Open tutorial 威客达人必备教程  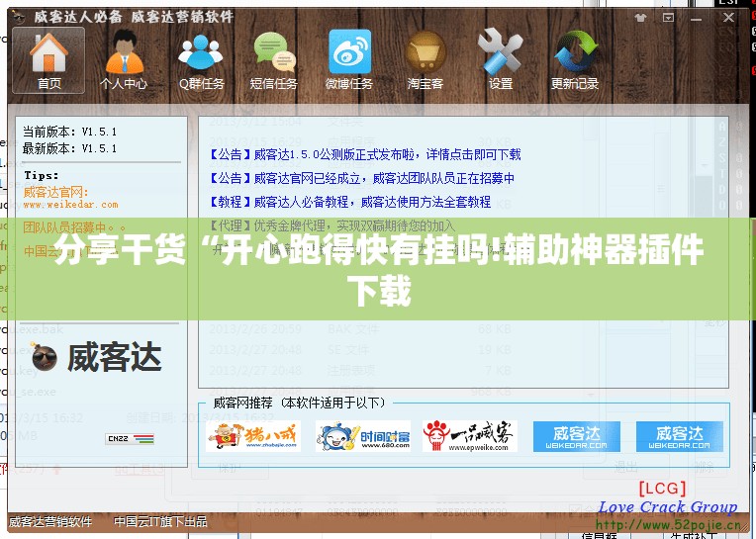click(x=350, y=202)
